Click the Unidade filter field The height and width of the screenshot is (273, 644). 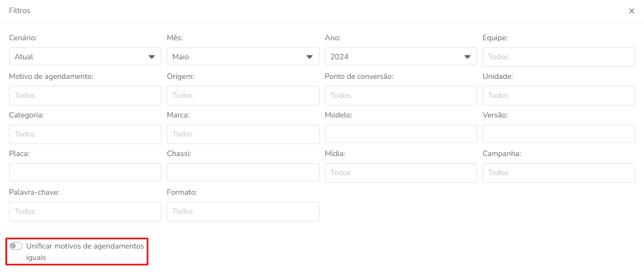click(559, 95)
